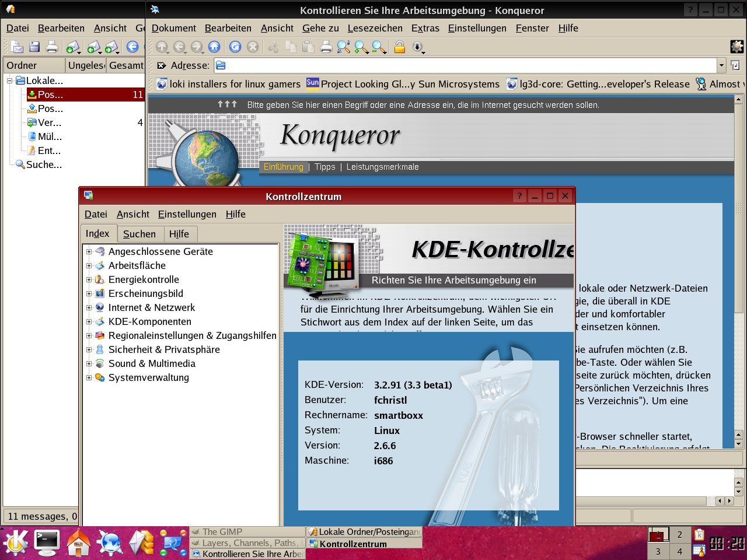Expand Angeschlossene Geräte in the Kontrollzentrum tree
Viewport: 747px width, 560px height.
click(89, 252)
